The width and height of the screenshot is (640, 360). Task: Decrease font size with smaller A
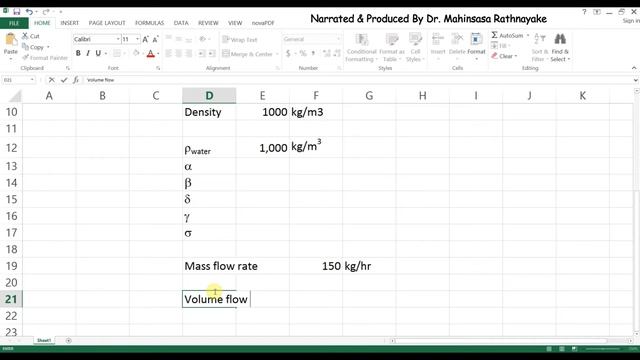coord(155,39)
